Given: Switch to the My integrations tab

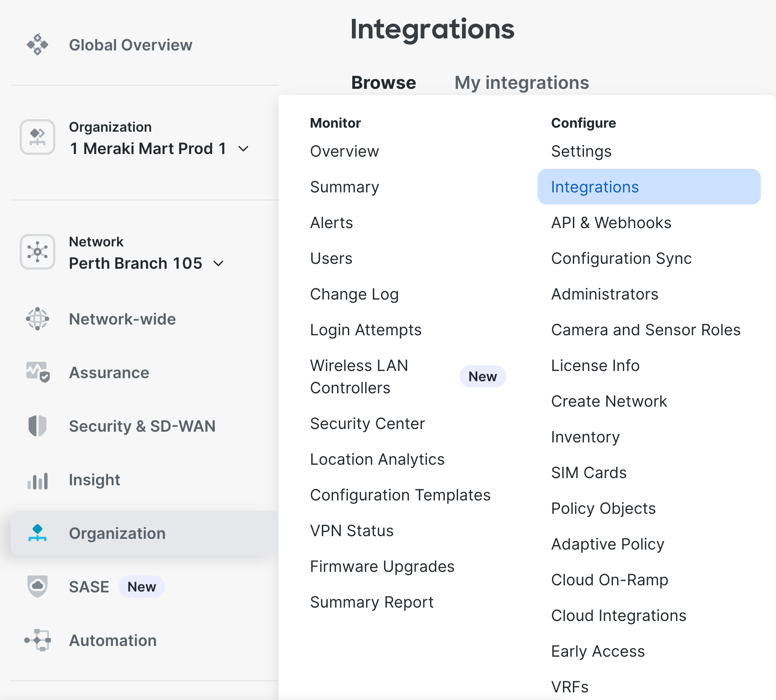Looking at the screenshot, I should point(522,83).
